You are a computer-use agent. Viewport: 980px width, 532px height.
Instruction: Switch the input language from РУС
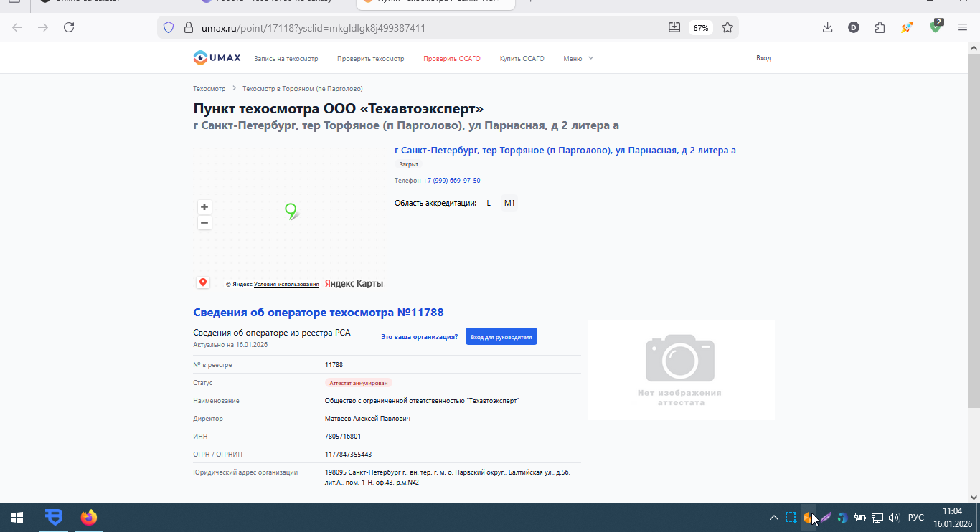click(916, 517)
